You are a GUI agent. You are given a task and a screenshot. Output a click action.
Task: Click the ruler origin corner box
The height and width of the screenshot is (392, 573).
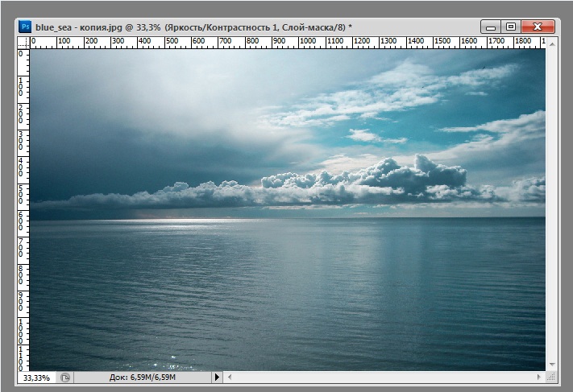[x=23, y=43]
